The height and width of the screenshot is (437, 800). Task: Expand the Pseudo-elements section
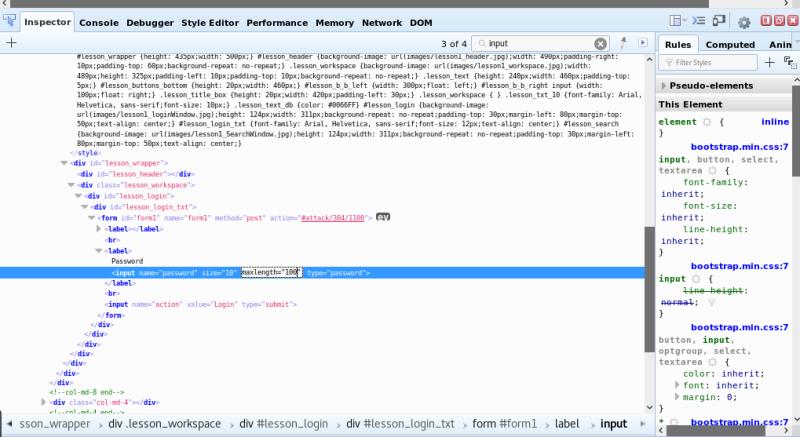(x=663, y=86)
